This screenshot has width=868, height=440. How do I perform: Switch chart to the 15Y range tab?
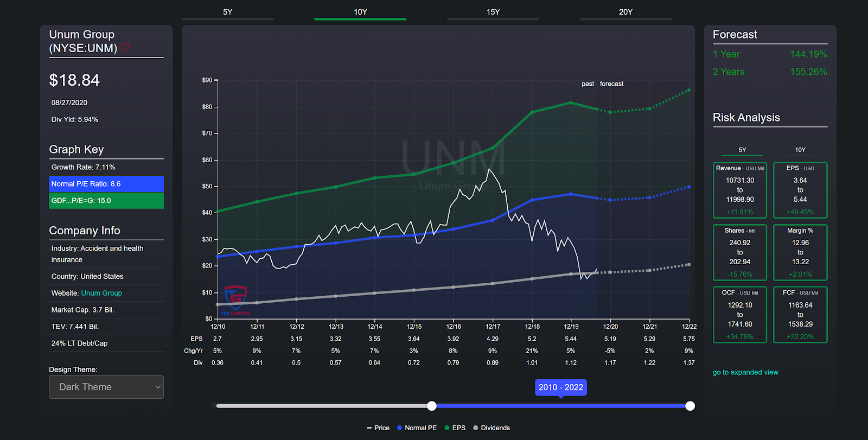(x=493, y=12)
